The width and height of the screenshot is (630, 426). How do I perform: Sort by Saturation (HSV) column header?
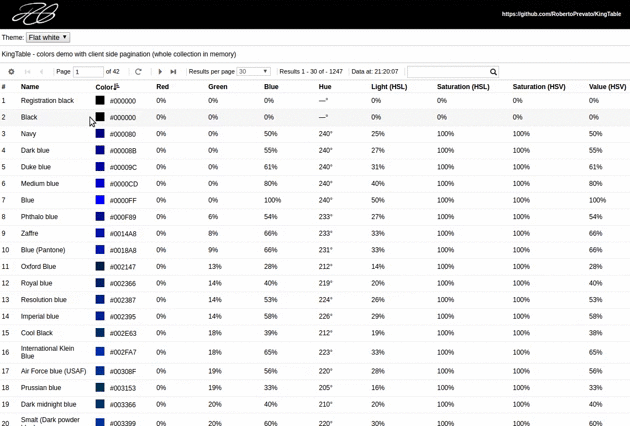click(x=539, y=86)
